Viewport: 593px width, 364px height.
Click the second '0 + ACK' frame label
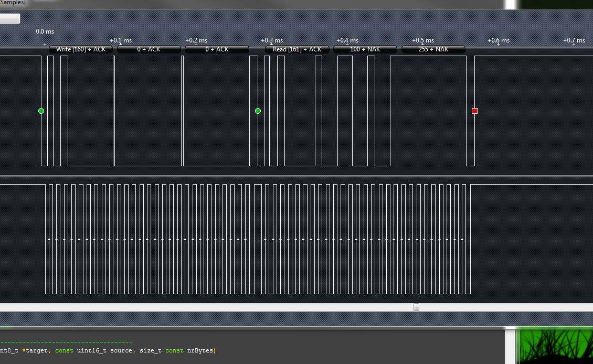217,49
